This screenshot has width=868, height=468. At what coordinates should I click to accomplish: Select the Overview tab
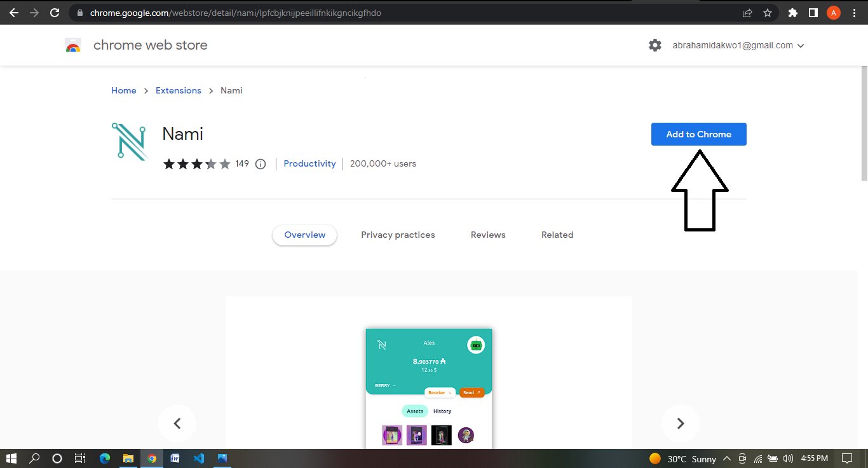tap(305, 235)
